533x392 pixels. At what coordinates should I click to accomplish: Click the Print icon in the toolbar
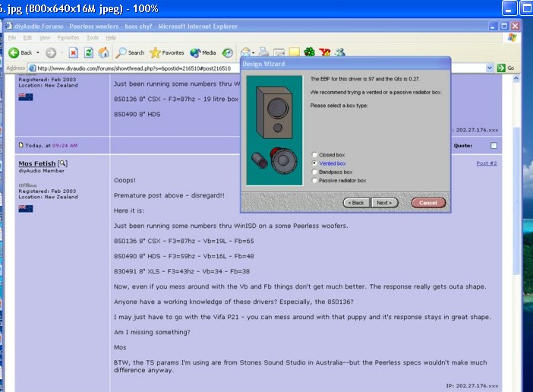(x=263, y=52)
